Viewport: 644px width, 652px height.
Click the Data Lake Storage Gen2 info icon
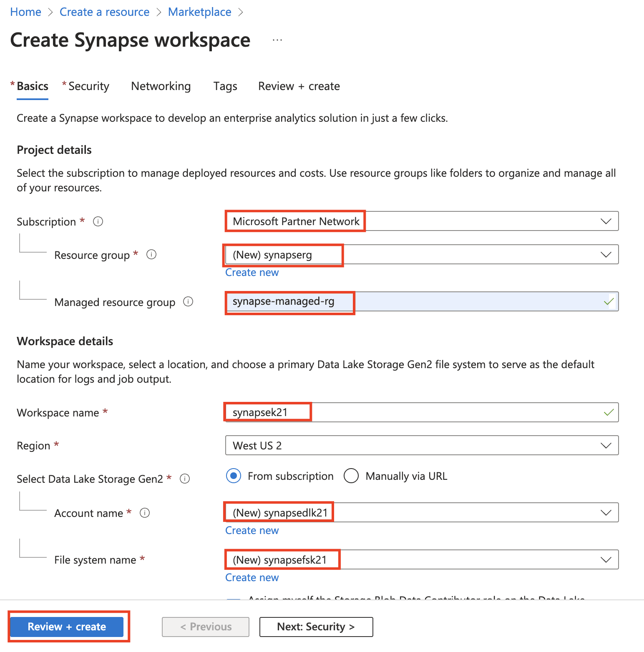point(185,479)
